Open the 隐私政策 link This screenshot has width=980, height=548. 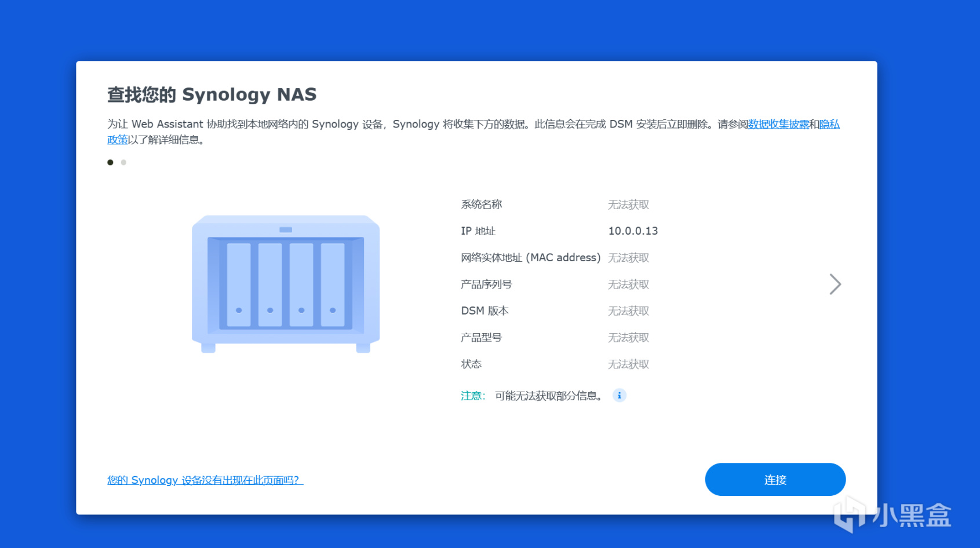coord(829,124)
